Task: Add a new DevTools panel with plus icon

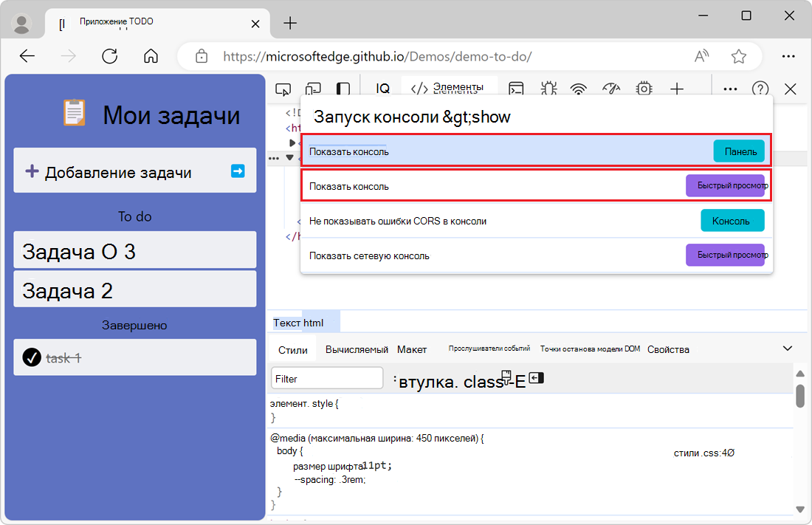Action: click(676, 89)
